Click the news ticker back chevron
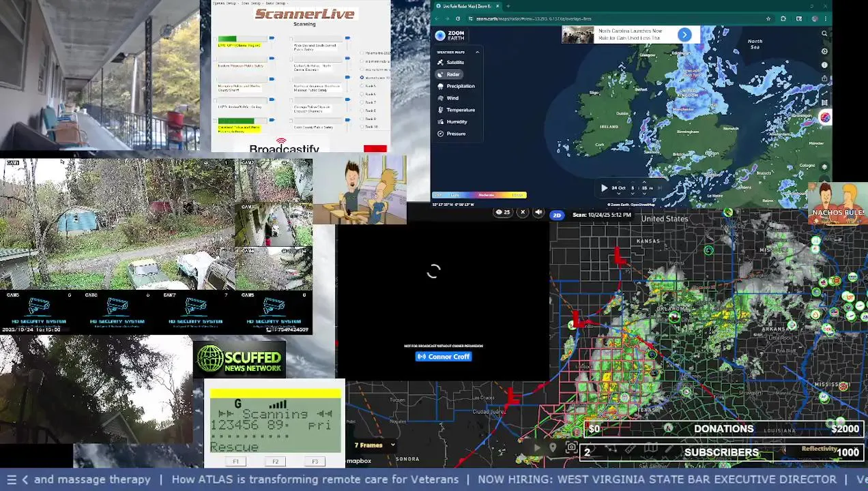 click(x=25, y=480)
